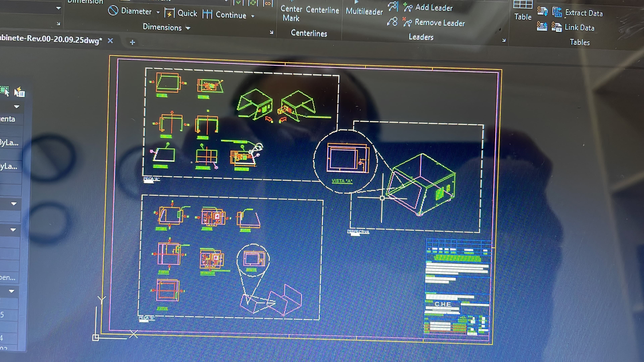Screen dimensions: 644x362
Task: Click the PERSPECTIVA viewport label
Action: point(358,232)
